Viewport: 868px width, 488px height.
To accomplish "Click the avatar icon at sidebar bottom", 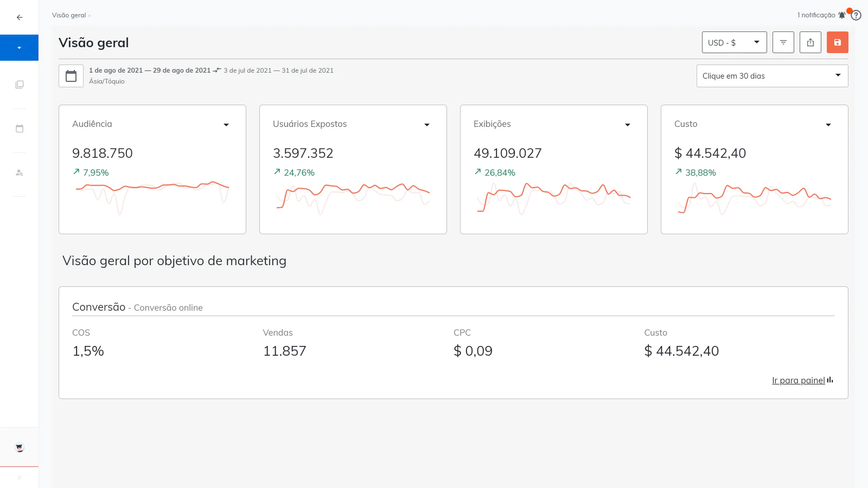I will tap(20, 447).
